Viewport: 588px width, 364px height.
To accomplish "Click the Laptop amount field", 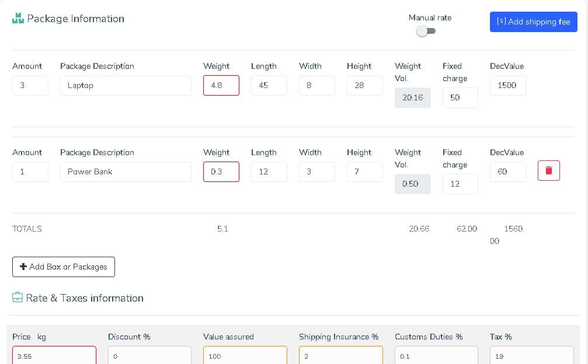I will click(30, 85).
